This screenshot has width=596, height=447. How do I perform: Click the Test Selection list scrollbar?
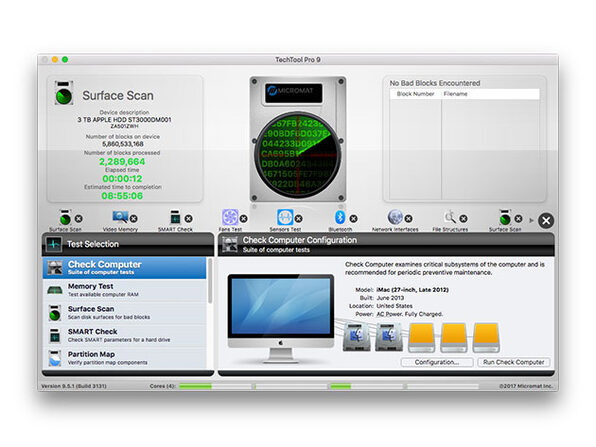tap(210, 281)
